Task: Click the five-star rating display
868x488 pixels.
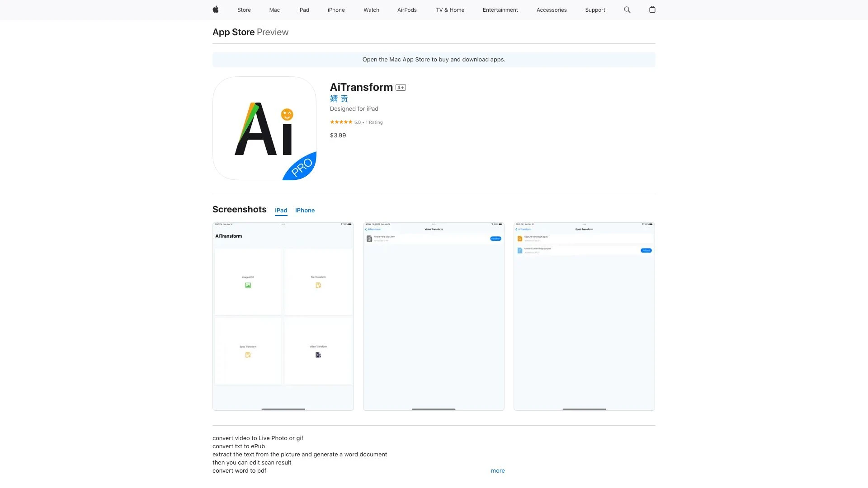Action: [342, 122]
